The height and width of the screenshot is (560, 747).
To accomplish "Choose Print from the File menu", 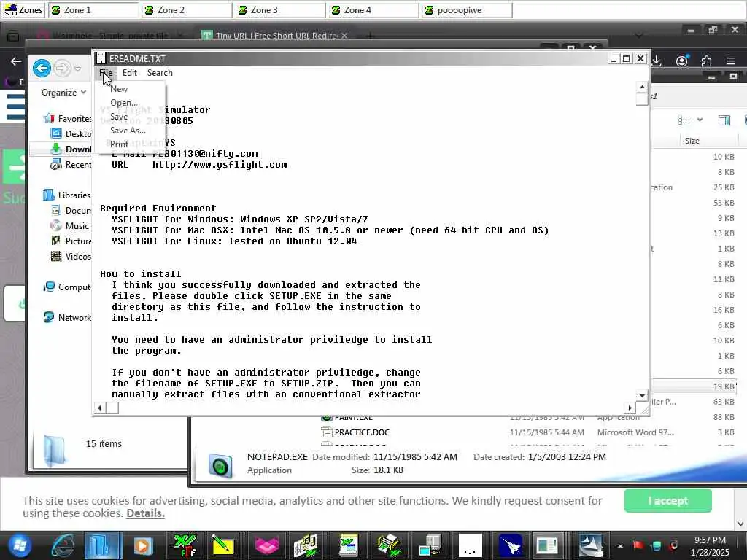I will coord(119,144).
